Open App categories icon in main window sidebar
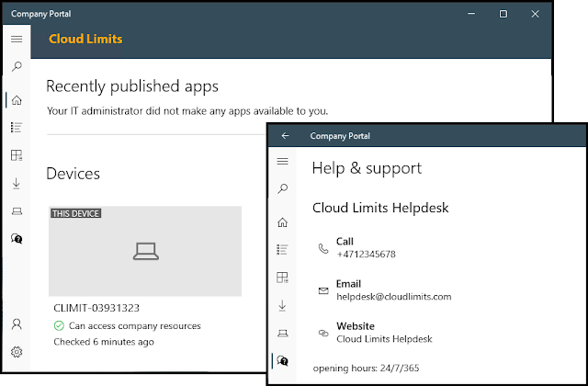Image resolution: width=588 pixels, height=386 pixels. tap(17, 155)
